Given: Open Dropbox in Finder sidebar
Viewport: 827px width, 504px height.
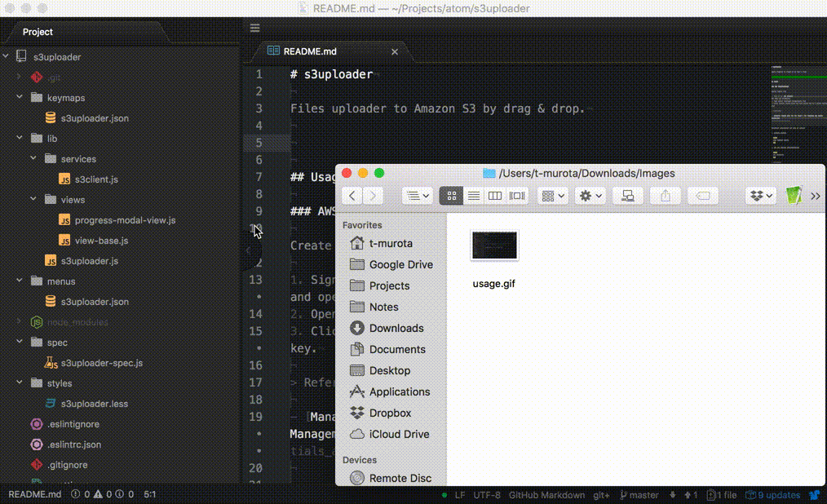Looking at the screenshot, I should pyautogui.click(x=391, y=413).
